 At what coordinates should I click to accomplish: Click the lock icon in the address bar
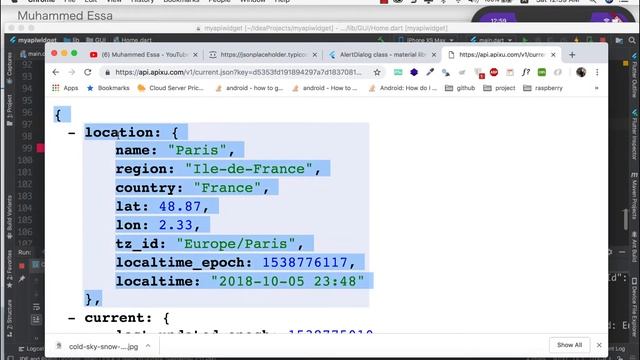coord(108,72)
